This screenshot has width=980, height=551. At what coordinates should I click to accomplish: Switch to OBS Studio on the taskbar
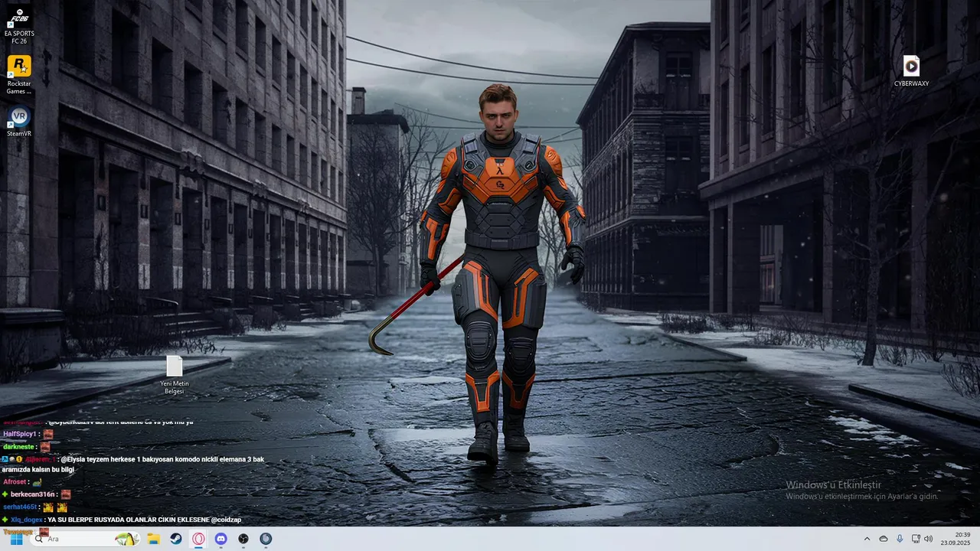coord(243,539)
